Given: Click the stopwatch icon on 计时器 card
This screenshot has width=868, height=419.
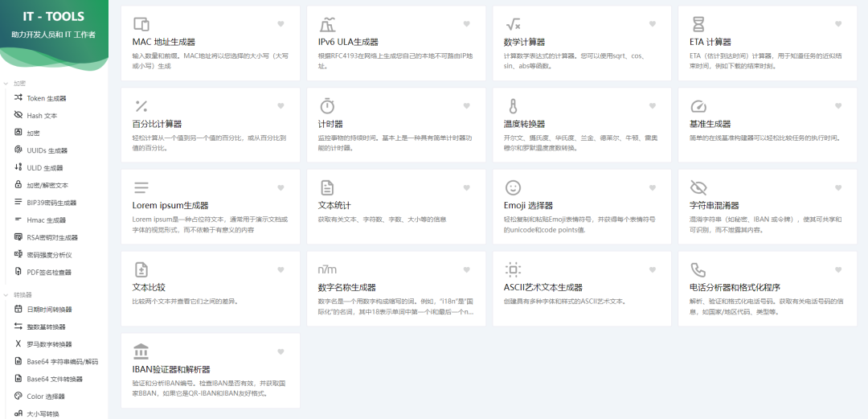Looking at the screenshot, I should pyautogui.click(x=327, y=106).
